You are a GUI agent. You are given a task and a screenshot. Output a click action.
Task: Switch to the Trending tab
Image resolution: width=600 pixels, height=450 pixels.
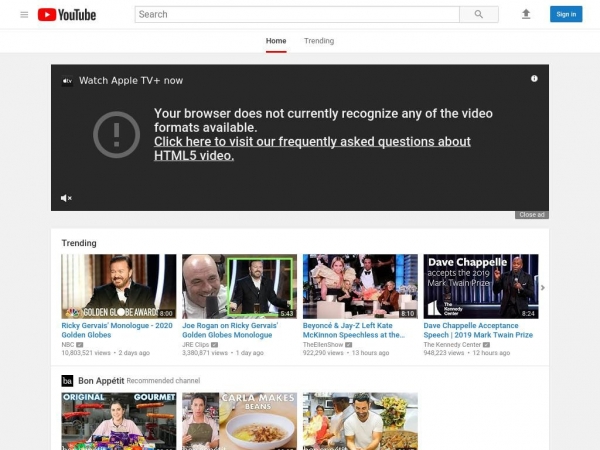coord(319,41)
